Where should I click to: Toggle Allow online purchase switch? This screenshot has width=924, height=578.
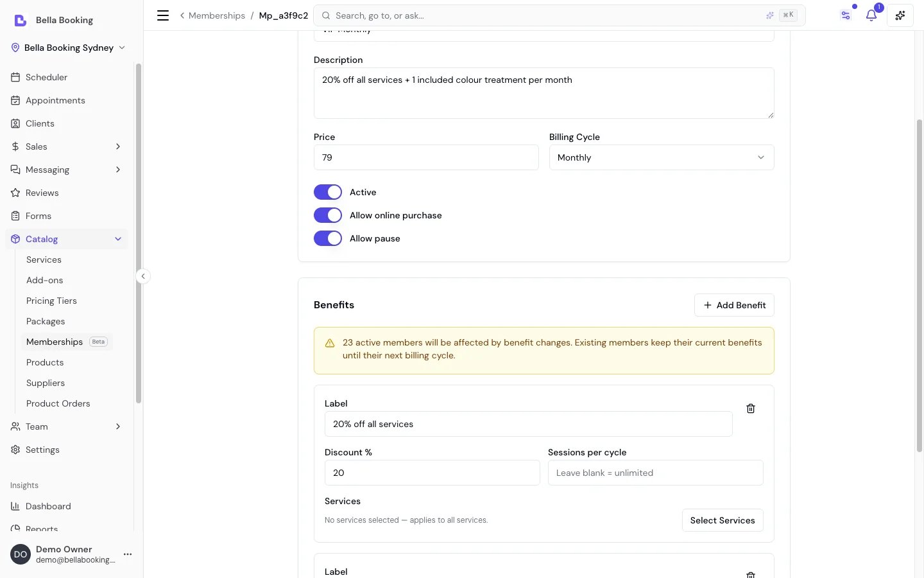point(328,215)
